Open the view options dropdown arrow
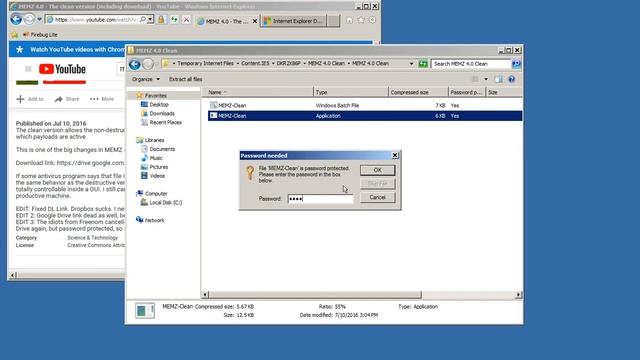 pyautogui.click(x=486, y=79)
